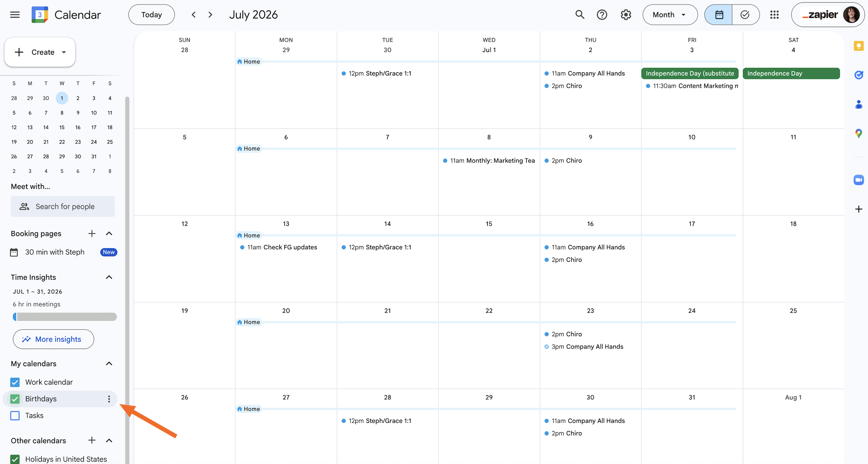
Task: Click the Today button
Action: point(151,14)
